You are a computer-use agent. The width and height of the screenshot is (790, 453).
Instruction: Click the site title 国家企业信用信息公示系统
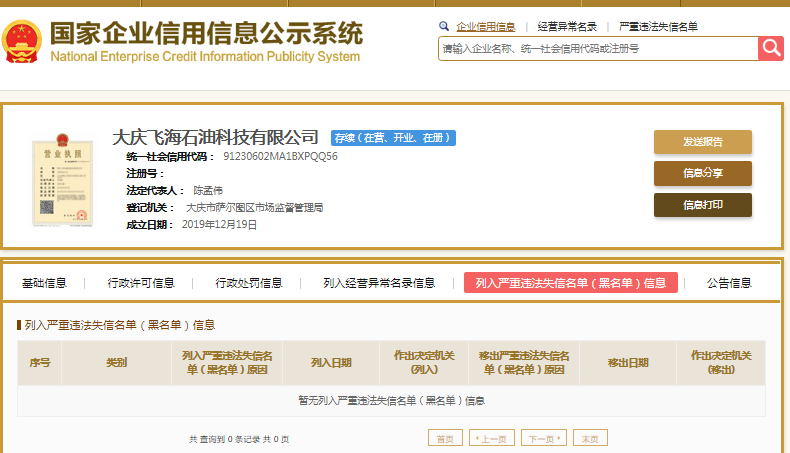(x=206, y=34)
